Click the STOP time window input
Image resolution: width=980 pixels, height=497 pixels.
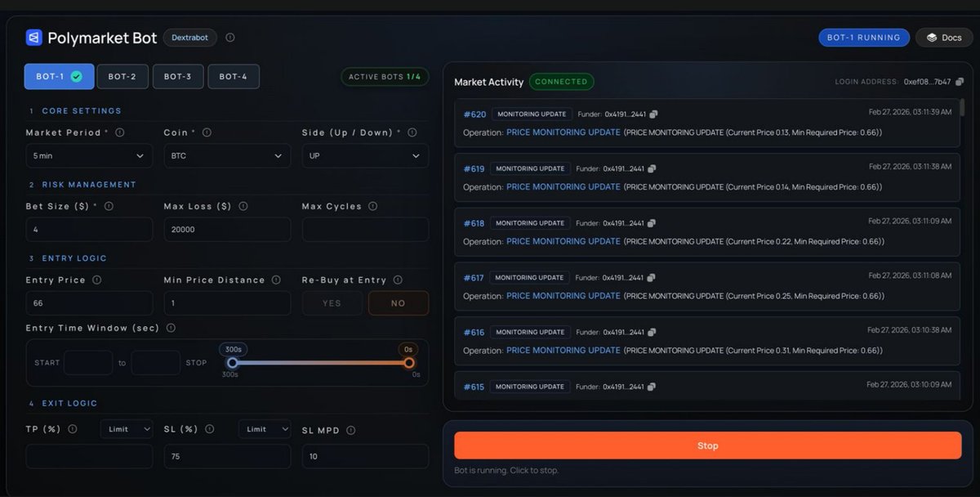156,363
